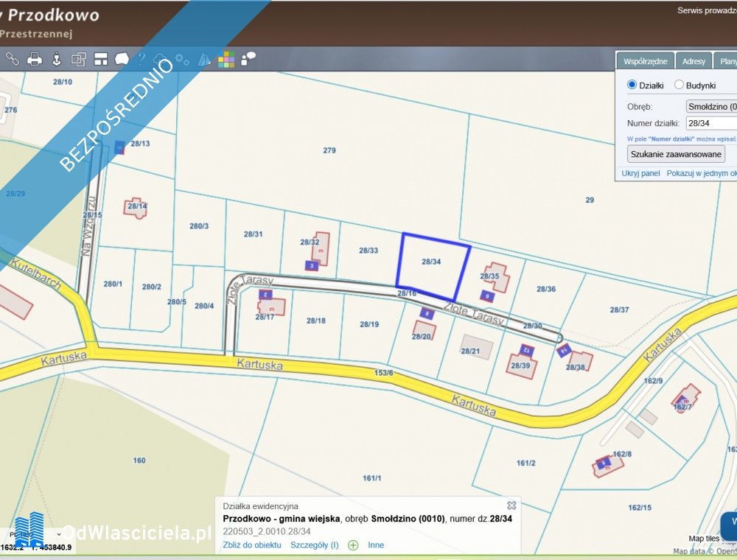Screen dimensions: 737x560
Task: Select the Print tool on the toolbar
Action: coord(35,59)
